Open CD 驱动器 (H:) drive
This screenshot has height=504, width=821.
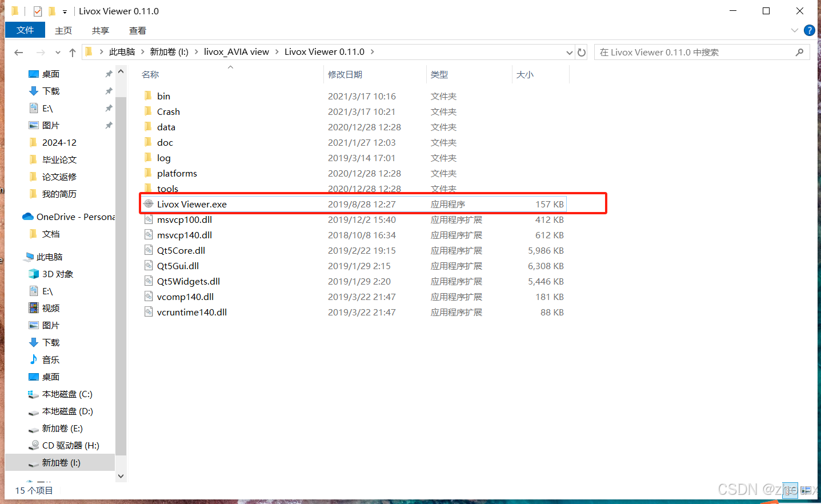tap(63, 445)
